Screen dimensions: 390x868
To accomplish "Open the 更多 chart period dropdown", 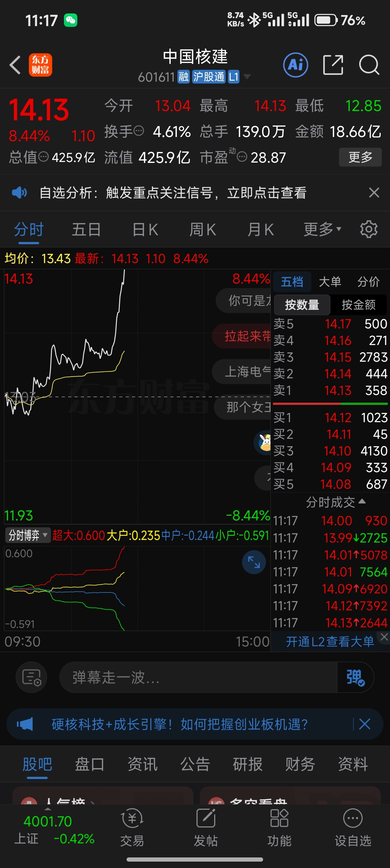I will (322, 229).
